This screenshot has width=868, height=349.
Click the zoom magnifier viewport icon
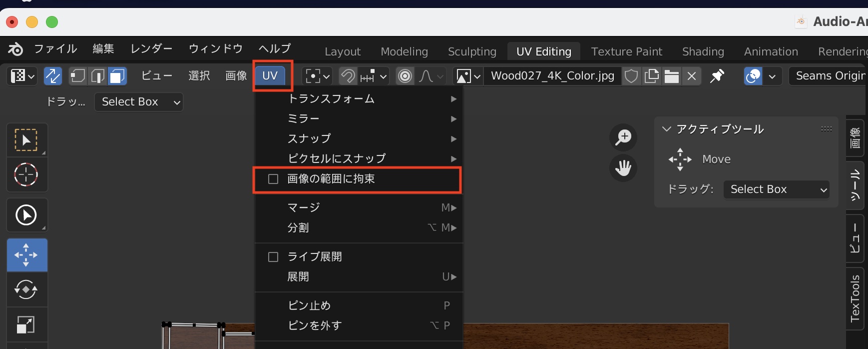[623, 137]
